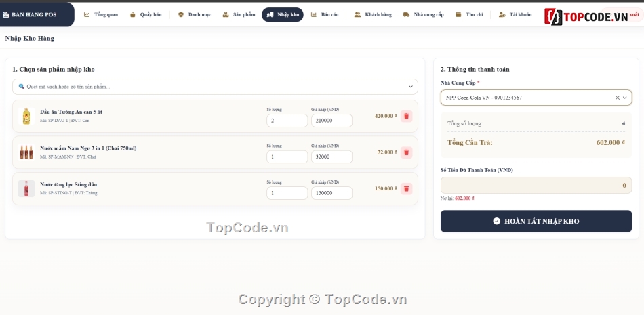The width and height of the screenshot is (644, 315).
Task: Expand the Nhà Cung Cấp dropdown arrow
Action: click(x=625, y=98)
